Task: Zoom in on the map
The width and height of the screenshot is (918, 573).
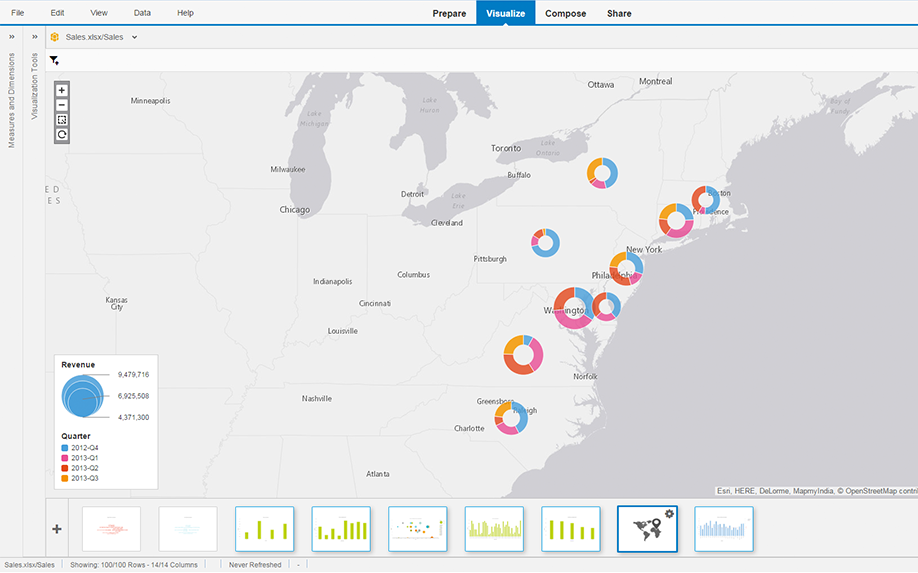Action: [62, 90]
